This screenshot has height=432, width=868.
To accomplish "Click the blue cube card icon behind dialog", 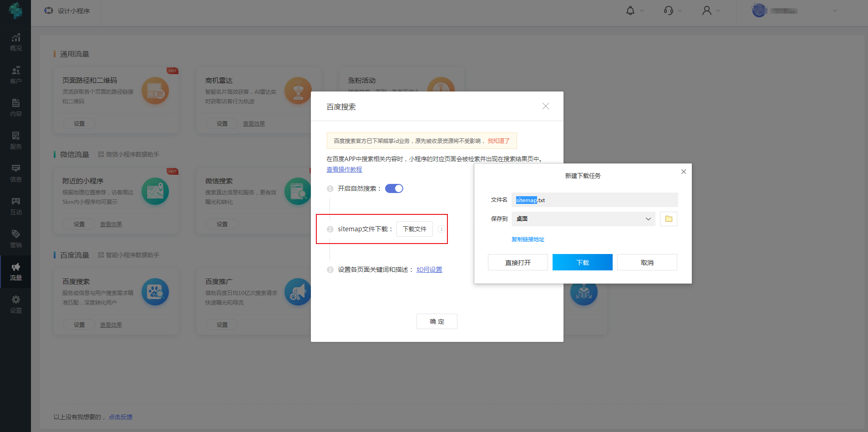I will pos(584,294).
